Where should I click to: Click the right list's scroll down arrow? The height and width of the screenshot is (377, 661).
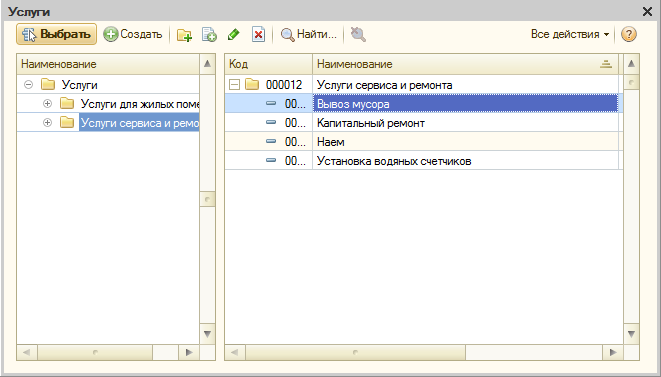tap(631, 334)
